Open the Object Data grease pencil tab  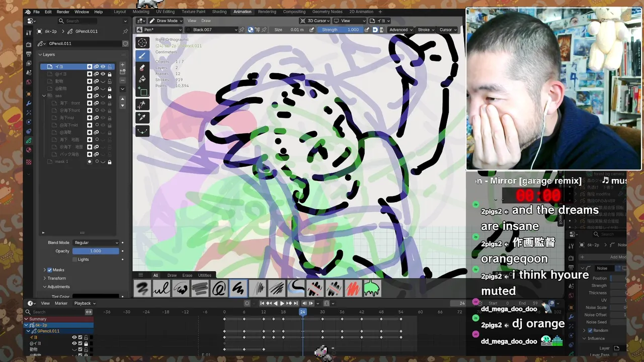pyautogui.click(x=29, y=141)
